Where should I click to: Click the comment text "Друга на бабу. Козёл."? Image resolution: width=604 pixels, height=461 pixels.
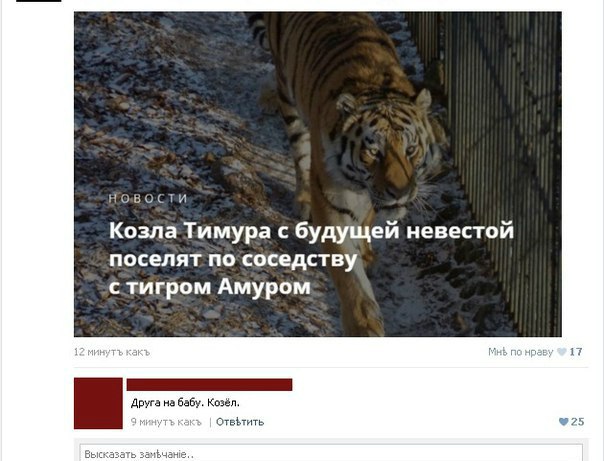185,403
